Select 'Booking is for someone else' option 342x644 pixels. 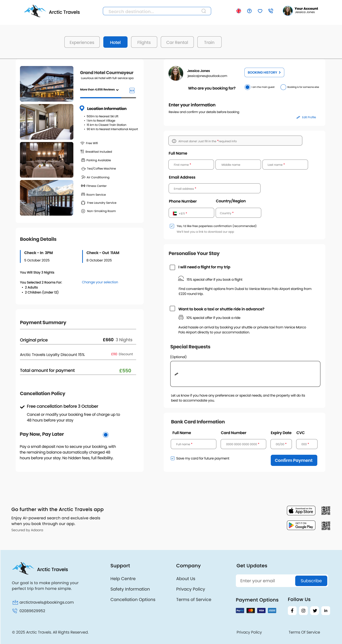click(x=283, y=87)
